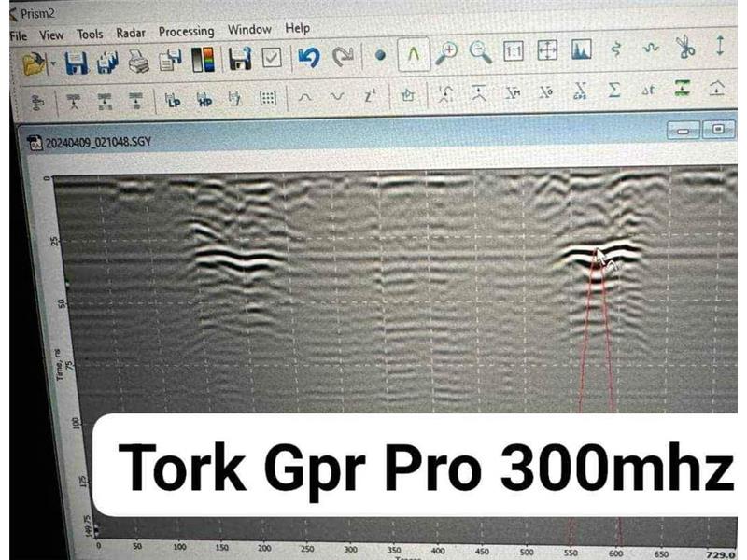This screenshot has width=747, height=560.
Task: Open the Help menu
Action: point(297,29)
